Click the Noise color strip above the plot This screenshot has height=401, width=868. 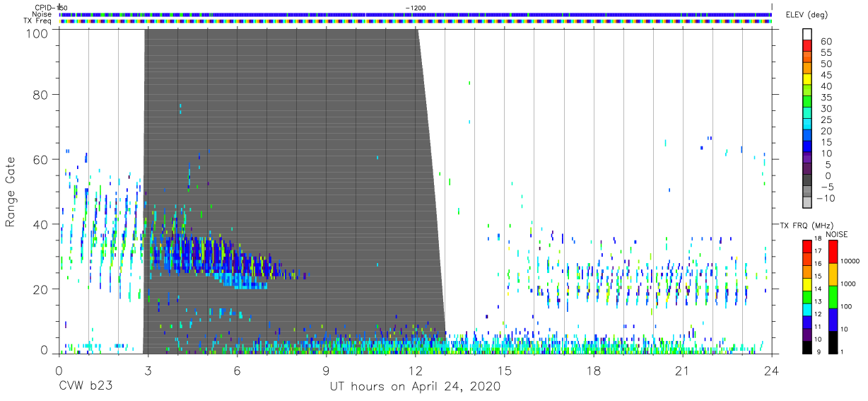pos(416,14)
